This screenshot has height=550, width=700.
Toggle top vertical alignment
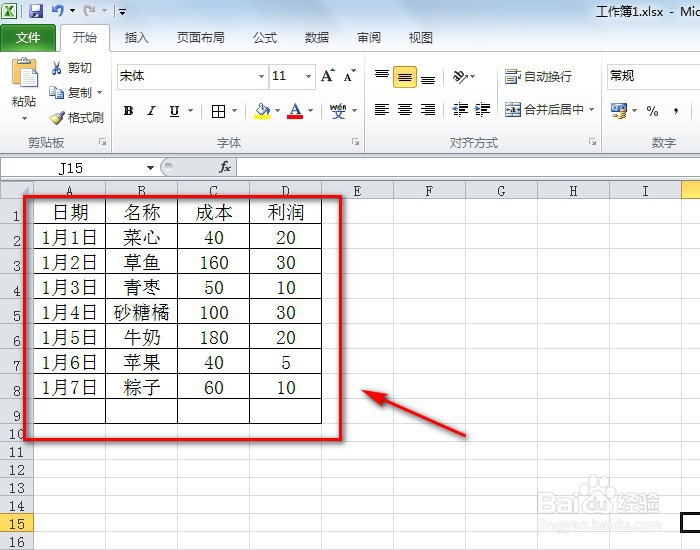(382, 76)
